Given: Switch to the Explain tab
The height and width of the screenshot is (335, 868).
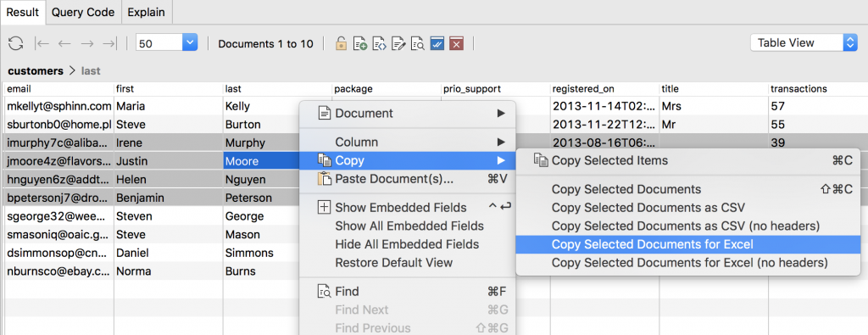Looking at the screenshot, I should coord(146,12).
